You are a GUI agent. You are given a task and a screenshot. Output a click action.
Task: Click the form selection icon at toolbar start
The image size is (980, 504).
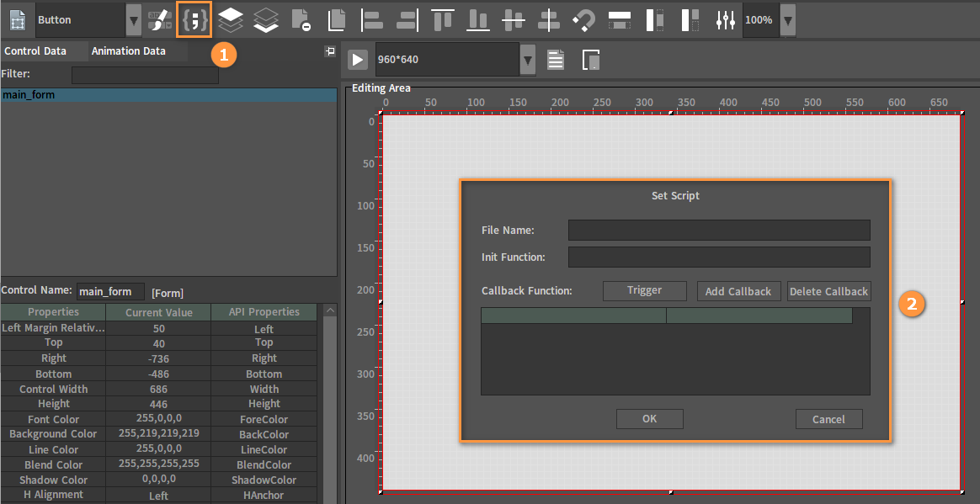click(17, 20)
